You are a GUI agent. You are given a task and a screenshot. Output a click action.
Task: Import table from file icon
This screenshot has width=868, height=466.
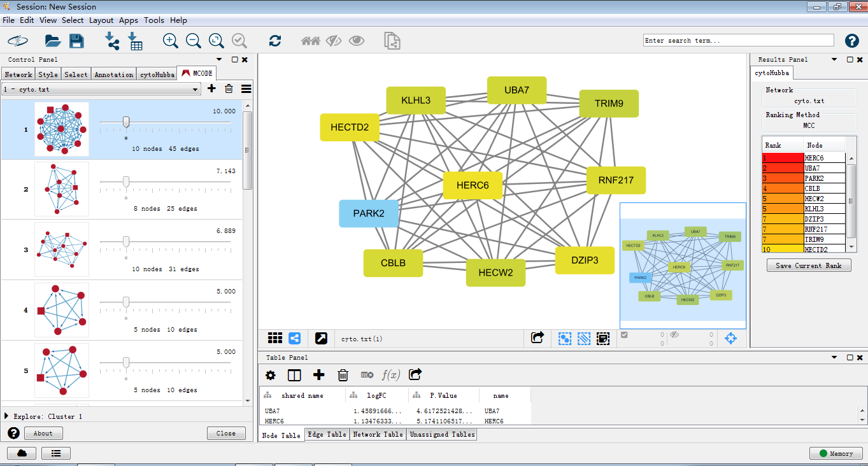tap(134, 41)
